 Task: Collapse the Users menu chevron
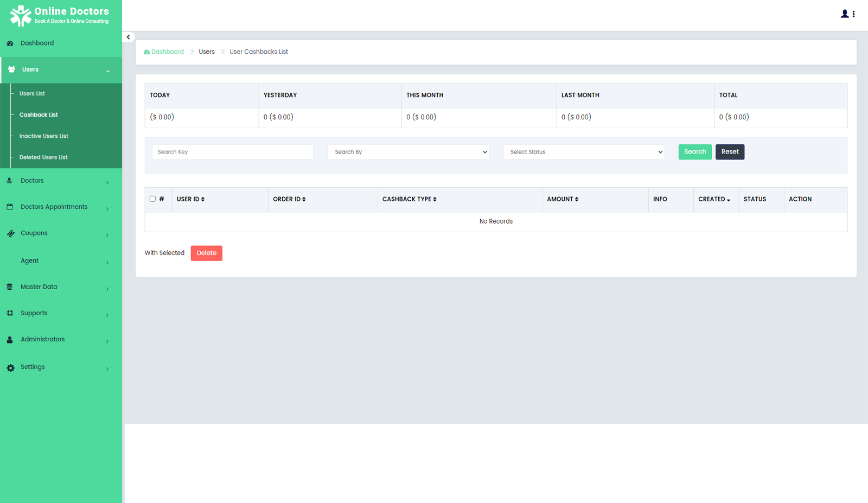pyautogui.click(x=108, y=71)
